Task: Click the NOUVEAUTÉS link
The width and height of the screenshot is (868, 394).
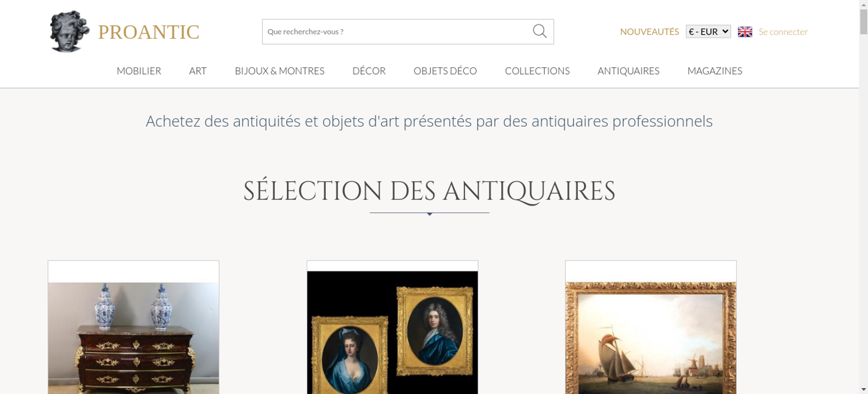Action: [649, 32]
